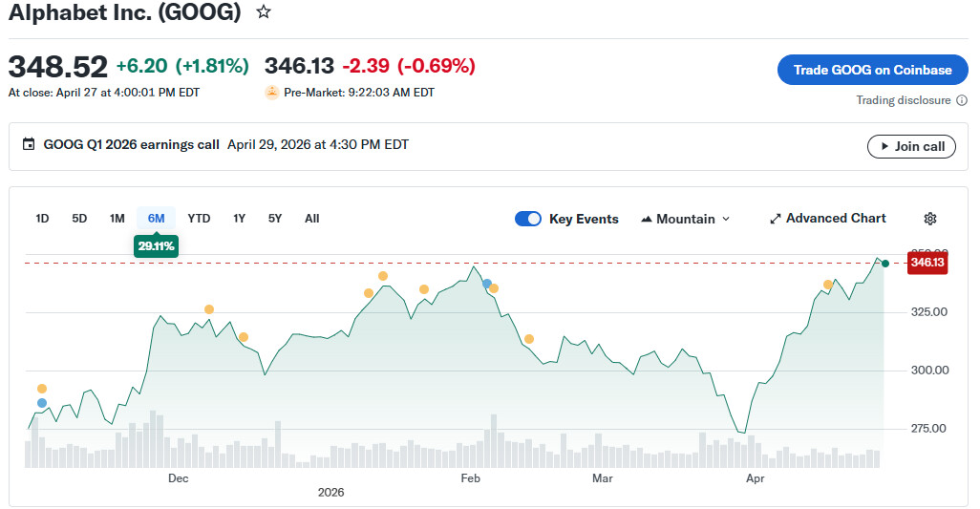Expand the Mountain chart type dropdown
The width and height of the screenshot is (980, 509).
[725, 219]
